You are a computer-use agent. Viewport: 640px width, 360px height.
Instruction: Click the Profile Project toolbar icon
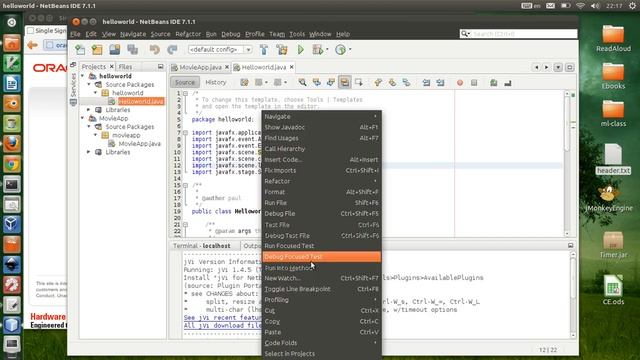coord(340,50)
